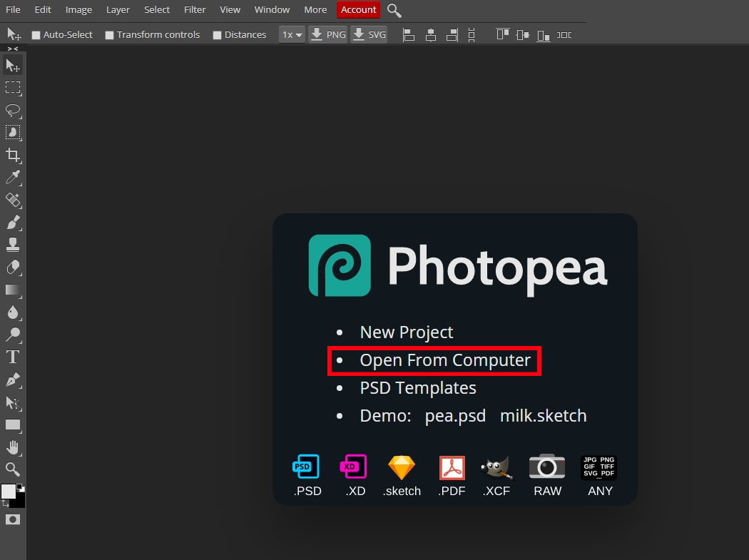Click the .XD format icon
Viewport: 749px width, 560px height.
pyautogui.click(x=354, y=467)
